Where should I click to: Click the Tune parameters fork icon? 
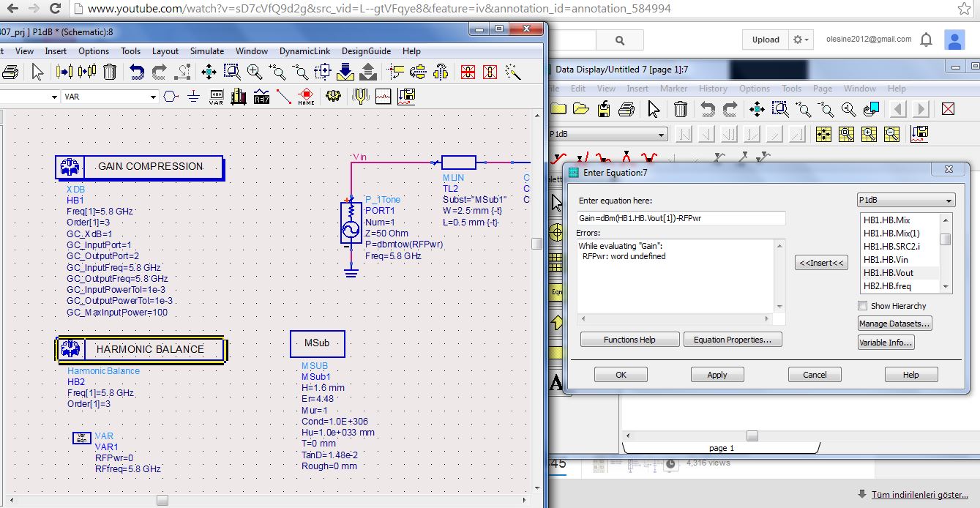361,97
